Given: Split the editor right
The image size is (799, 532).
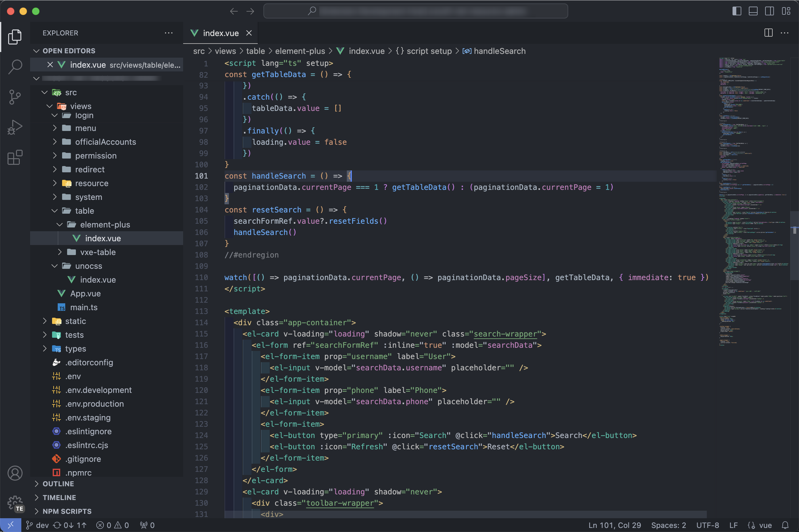Looking at the screenshot, I should pos(769,33).
